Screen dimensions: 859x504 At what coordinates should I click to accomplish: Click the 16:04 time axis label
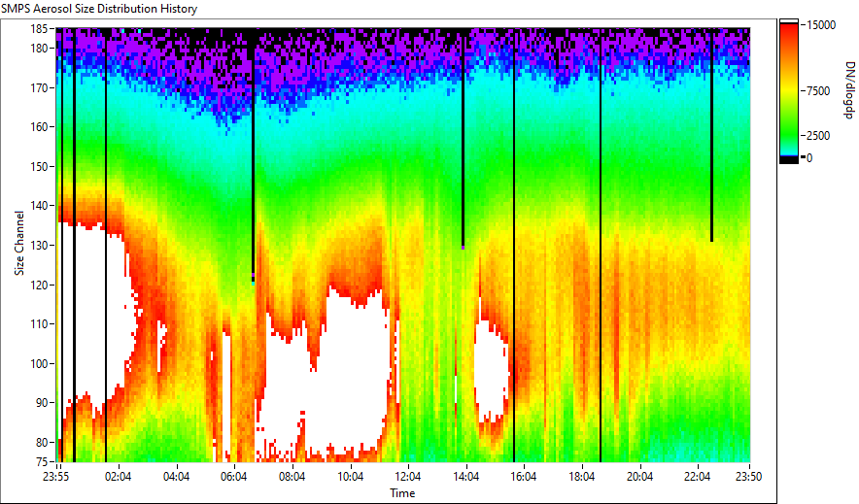pyautogui.click(x=524, y=477)
